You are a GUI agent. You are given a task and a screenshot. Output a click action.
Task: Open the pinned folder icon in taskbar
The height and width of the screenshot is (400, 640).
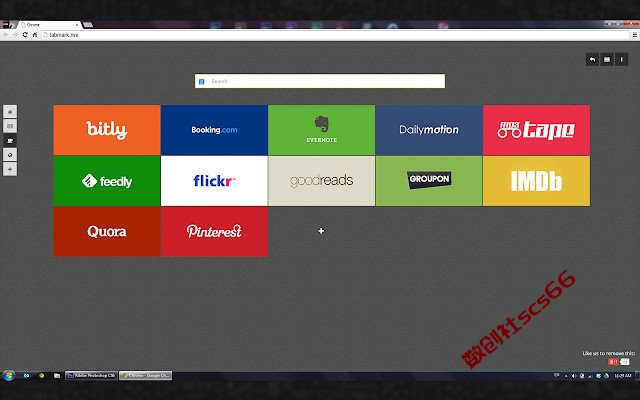pos(57,375)
